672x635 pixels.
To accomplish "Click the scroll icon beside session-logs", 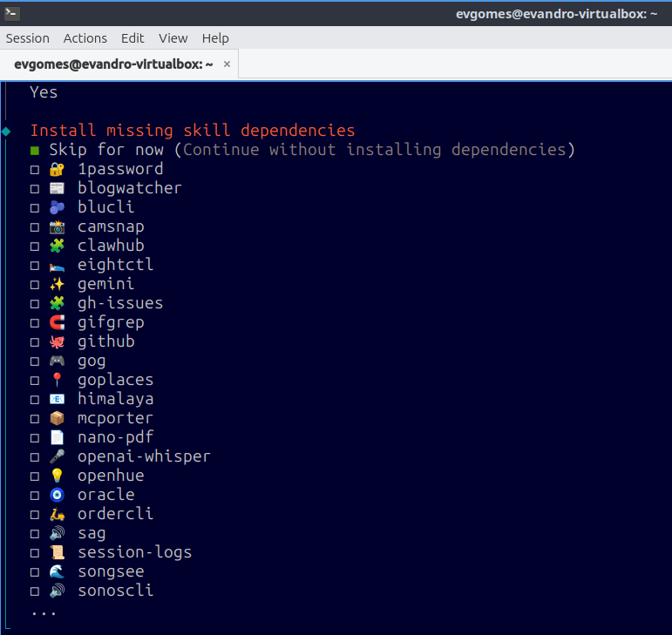I will point(57,552).
